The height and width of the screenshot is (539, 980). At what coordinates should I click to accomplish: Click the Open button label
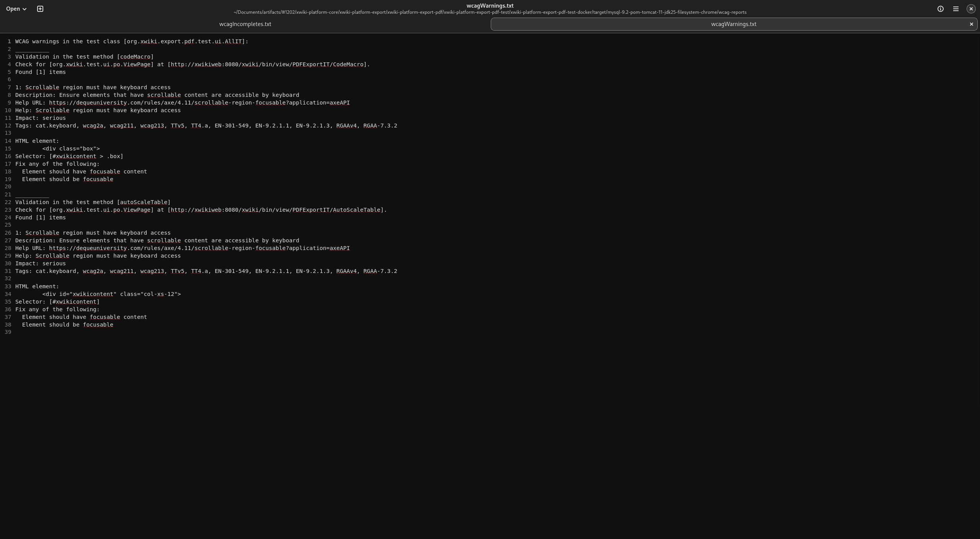tap(13, 9)
